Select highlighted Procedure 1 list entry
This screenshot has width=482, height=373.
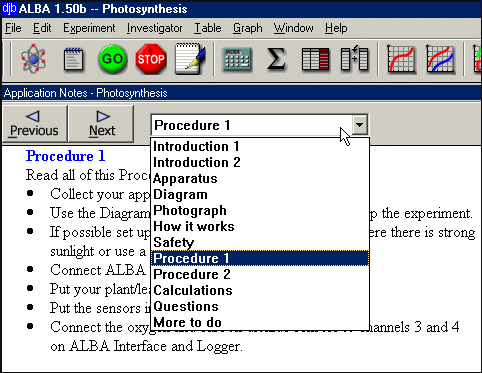[x=260, y=258]
